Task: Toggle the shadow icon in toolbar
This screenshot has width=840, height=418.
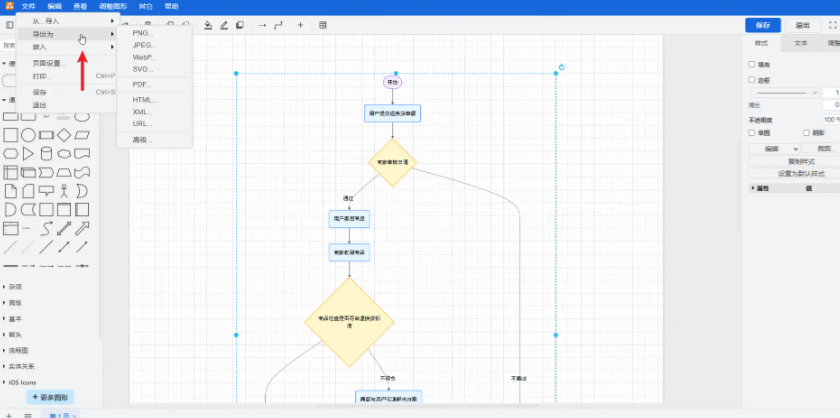Action: click(x=240, y=25)
